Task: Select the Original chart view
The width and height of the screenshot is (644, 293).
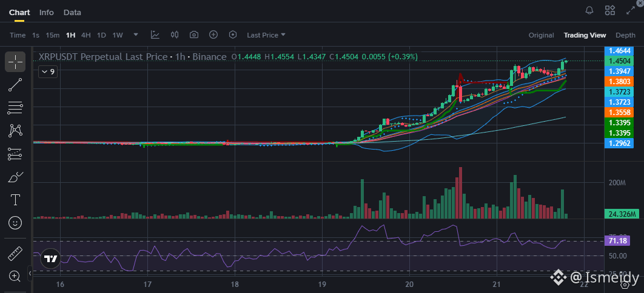Action: (x=542, y=35)
